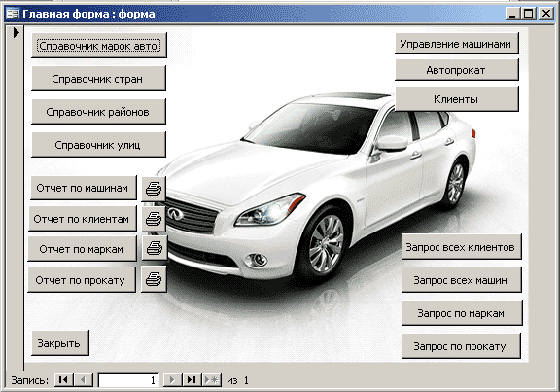Run Запрос по маркам

click(462, 312)
